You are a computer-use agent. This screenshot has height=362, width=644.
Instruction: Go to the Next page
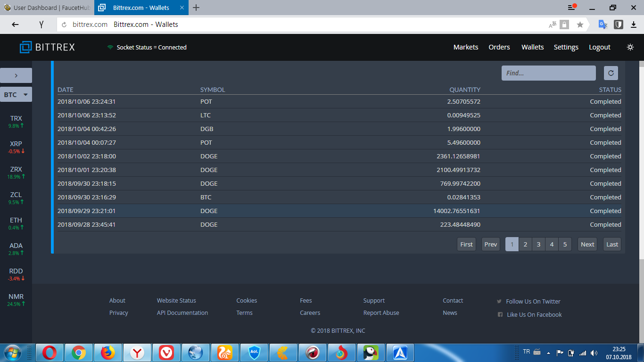pos(587,244)
